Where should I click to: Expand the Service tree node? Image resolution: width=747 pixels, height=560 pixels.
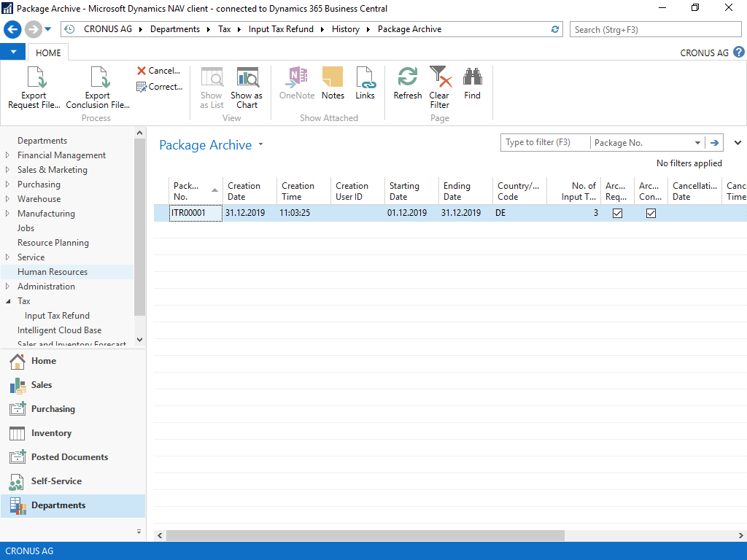7,257
